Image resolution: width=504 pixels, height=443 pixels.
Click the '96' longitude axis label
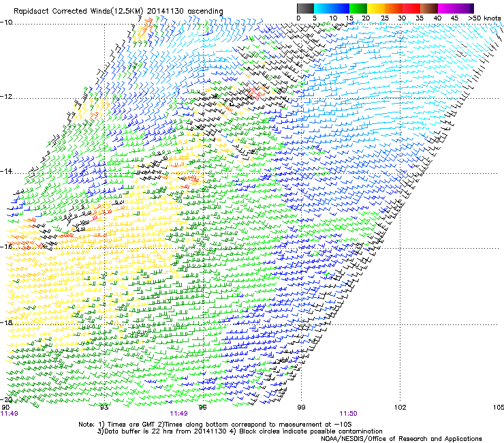(202, 408)
